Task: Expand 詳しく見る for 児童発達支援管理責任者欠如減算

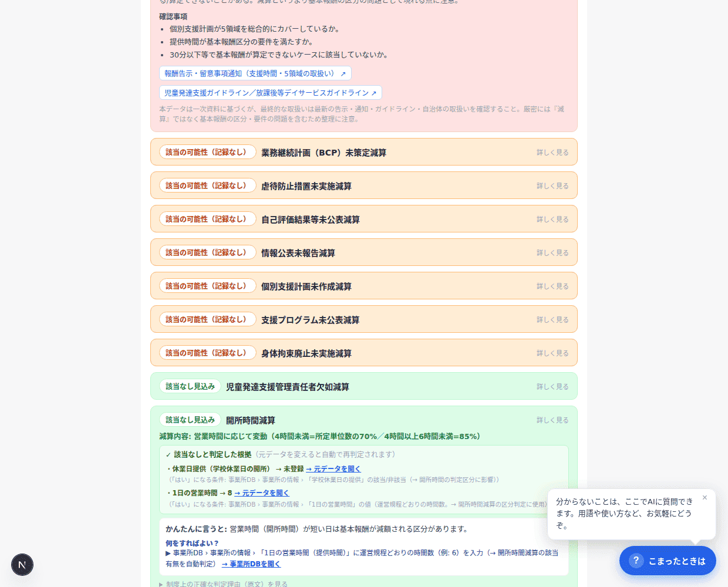Action: point(552,387)
